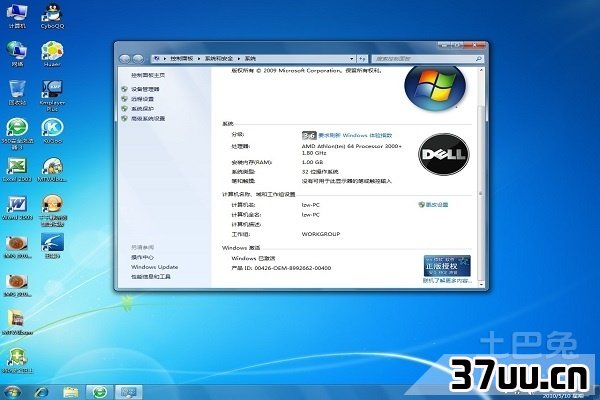This screenshot has width=600, height=400.
Task: Click the 3.6 experience rating badge
Action: point(309,135)
